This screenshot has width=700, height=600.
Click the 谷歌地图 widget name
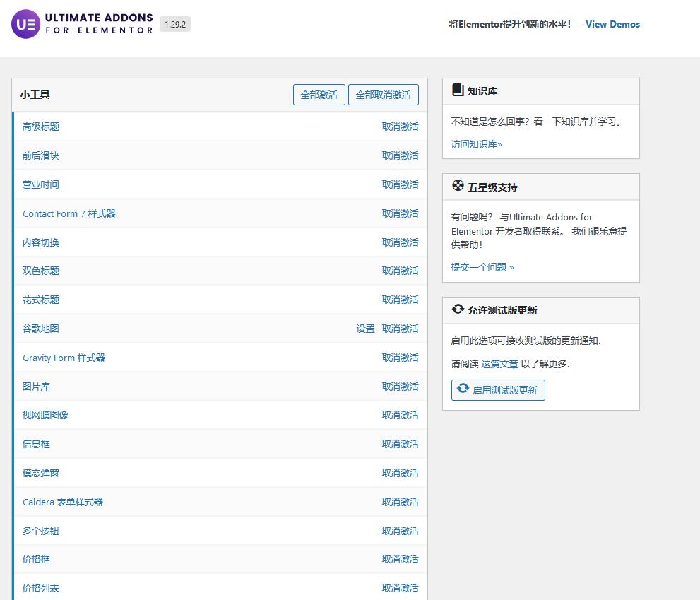[x=41, y=329]
